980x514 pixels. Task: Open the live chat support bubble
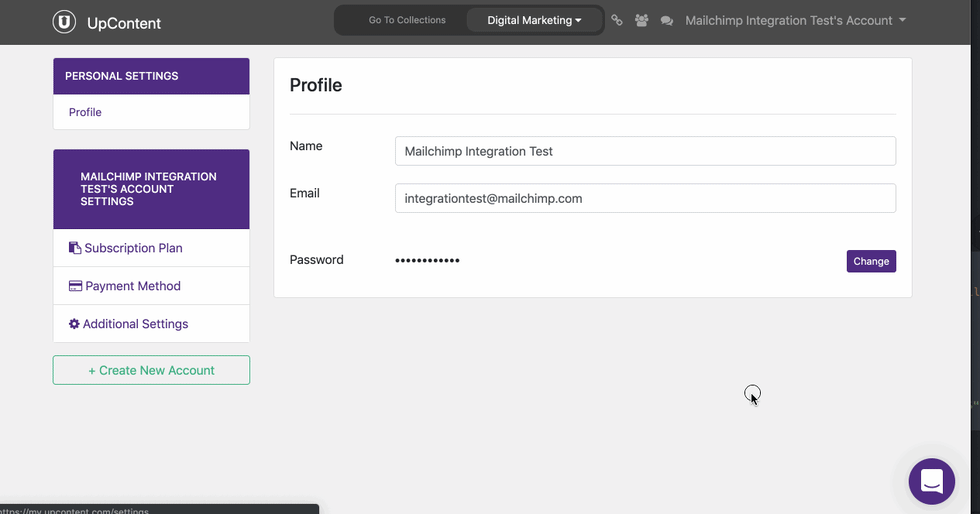click(931, 481)
